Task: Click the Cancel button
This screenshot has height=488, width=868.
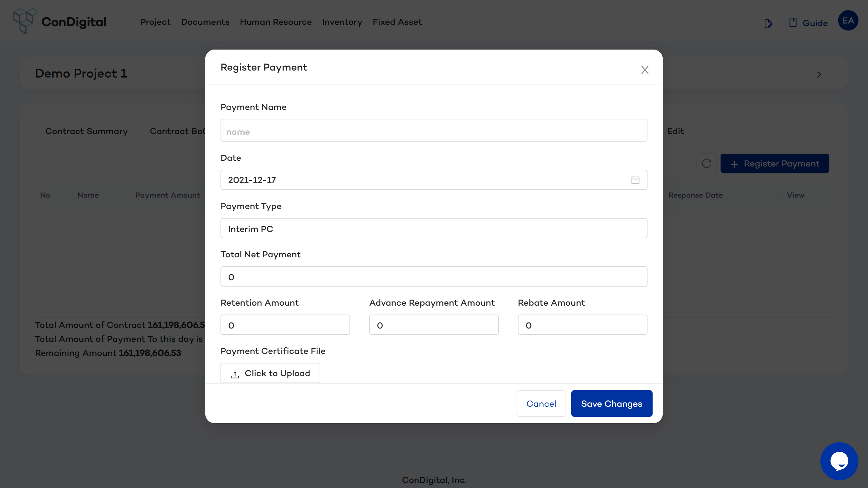Action: point(541,403)
